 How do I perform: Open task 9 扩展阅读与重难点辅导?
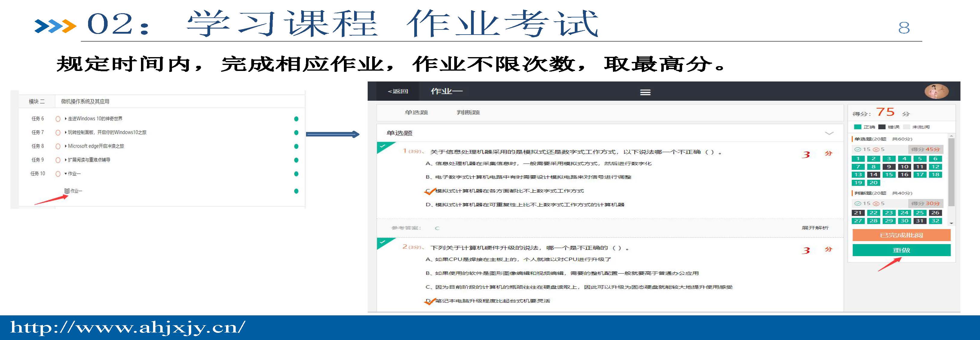pyautogui.click(x=89, y=160)
